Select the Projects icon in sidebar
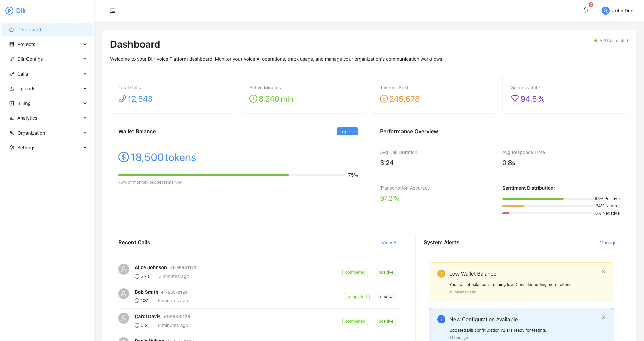The image size is (644, 341). tap(11, 44)
